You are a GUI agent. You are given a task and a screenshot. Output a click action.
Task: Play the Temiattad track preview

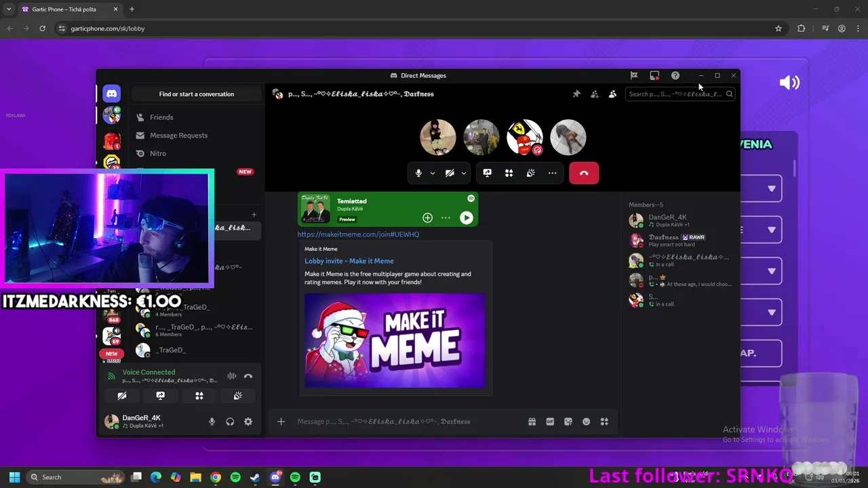[466, 218]
